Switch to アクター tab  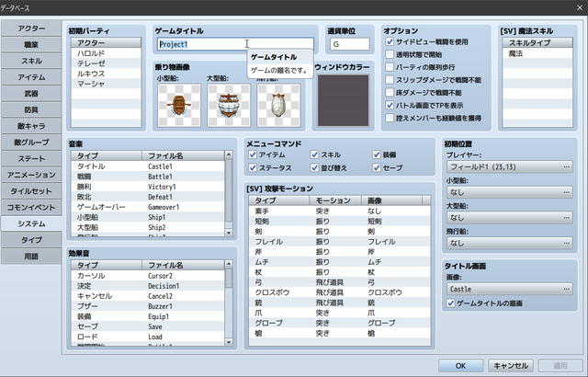click(x=31, y=29)
